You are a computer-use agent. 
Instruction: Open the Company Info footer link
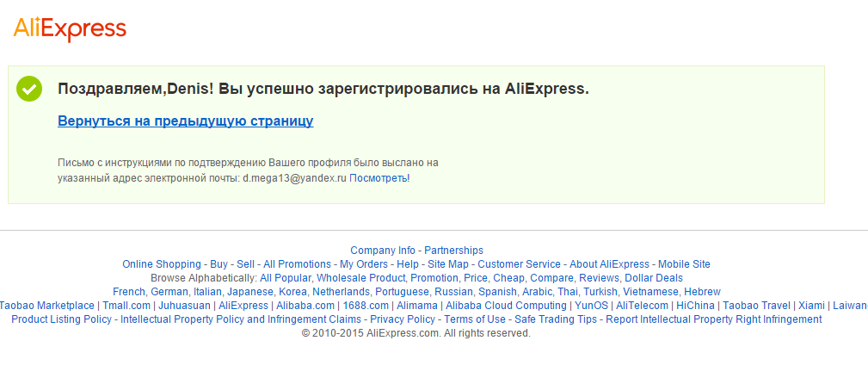tap(383, 251)
